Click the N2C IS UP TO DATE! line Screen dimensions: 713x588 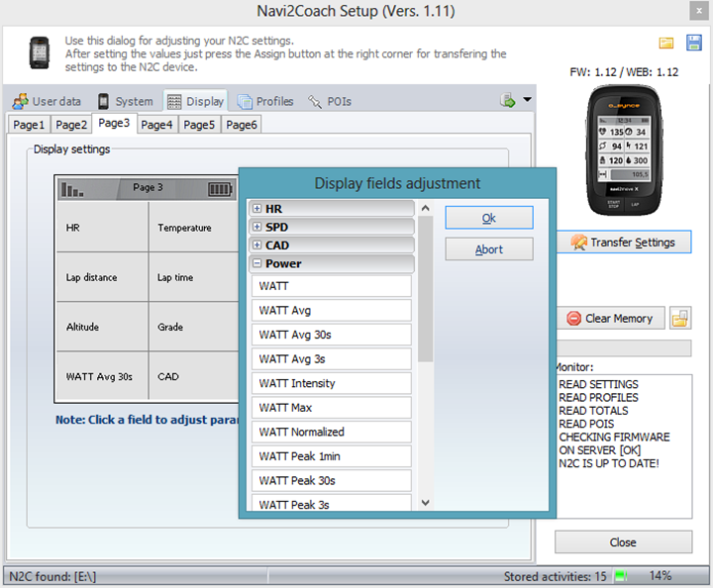609,463
